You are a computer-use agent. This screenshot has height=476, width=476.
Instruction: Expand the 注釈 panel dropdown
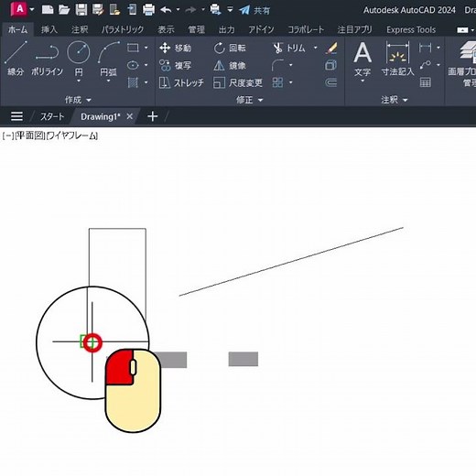pyautogui.click(x=395, y=100)
